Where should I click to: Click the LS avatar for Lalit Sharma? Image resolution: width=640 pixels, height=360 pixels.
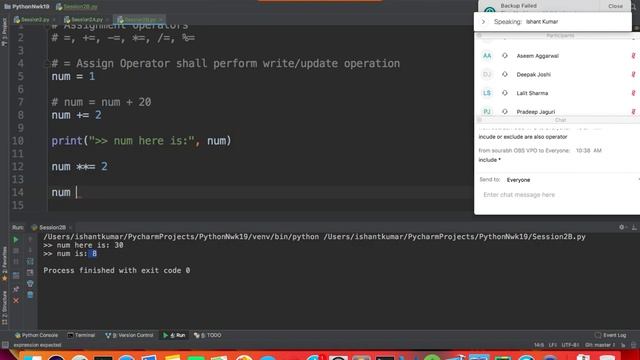click(487, 93)
